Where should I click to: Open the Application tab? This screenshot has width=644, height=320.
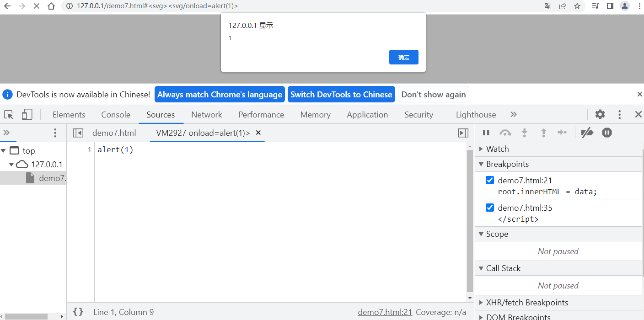367,115
